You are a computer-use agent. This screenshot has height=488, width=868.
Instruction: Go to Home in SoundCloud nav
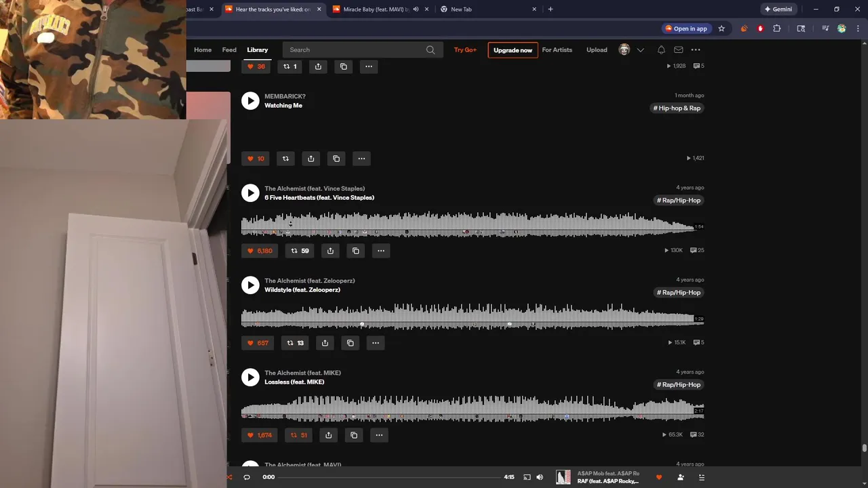203,49
